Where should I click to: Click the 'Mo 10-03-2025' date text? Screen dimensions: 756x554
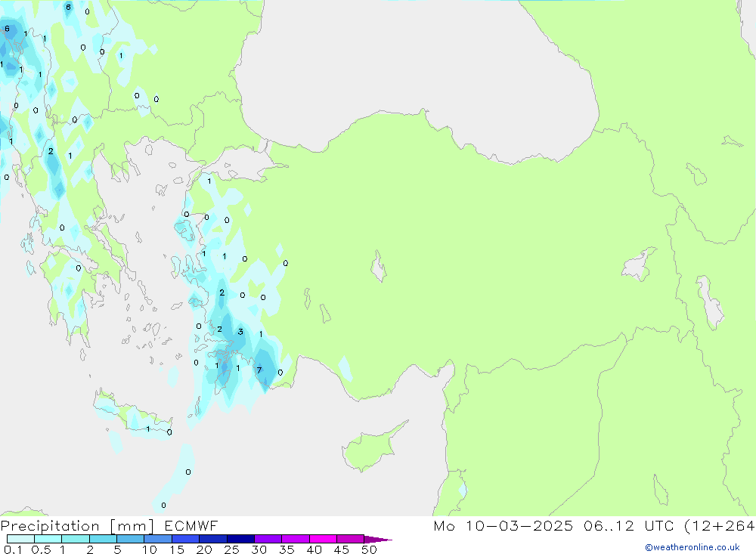pos(503,525)
